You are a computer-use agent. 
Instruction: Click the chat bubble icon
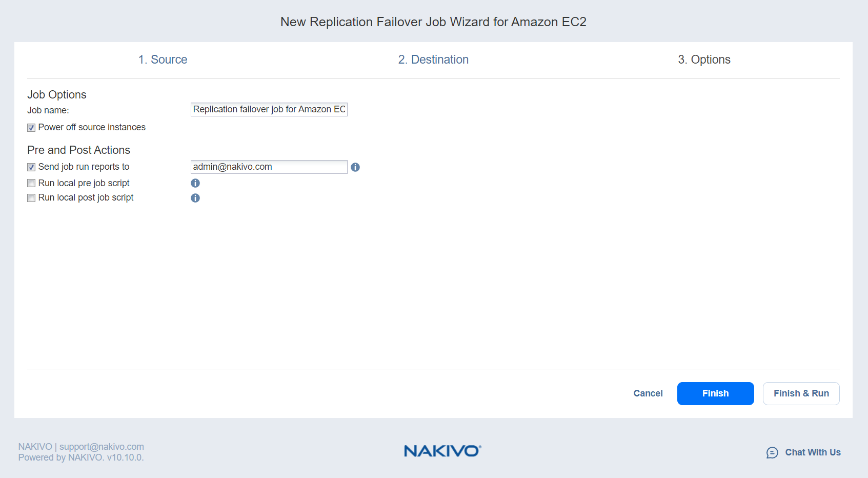[x=772, y=452]
